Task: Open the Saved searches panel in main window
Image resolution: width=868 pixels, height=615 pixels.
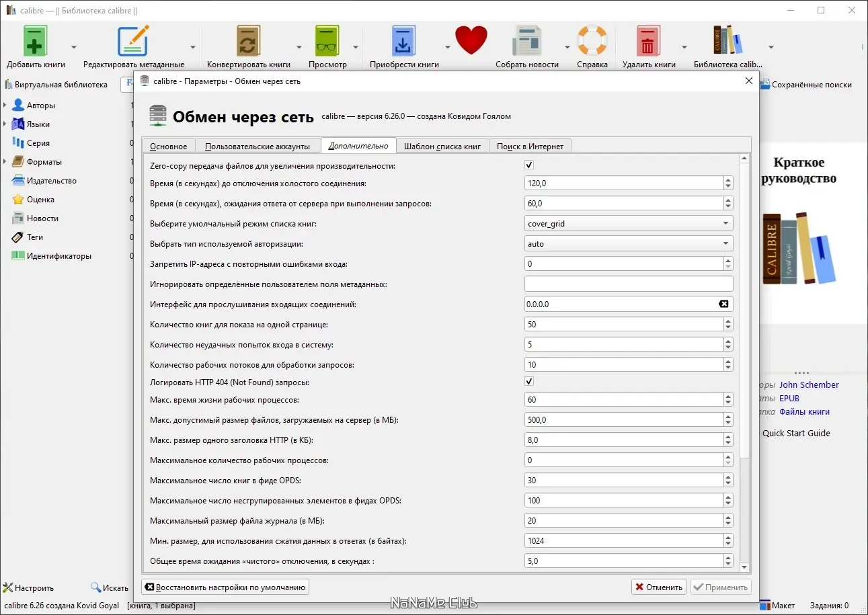Action: pos(806,85)
